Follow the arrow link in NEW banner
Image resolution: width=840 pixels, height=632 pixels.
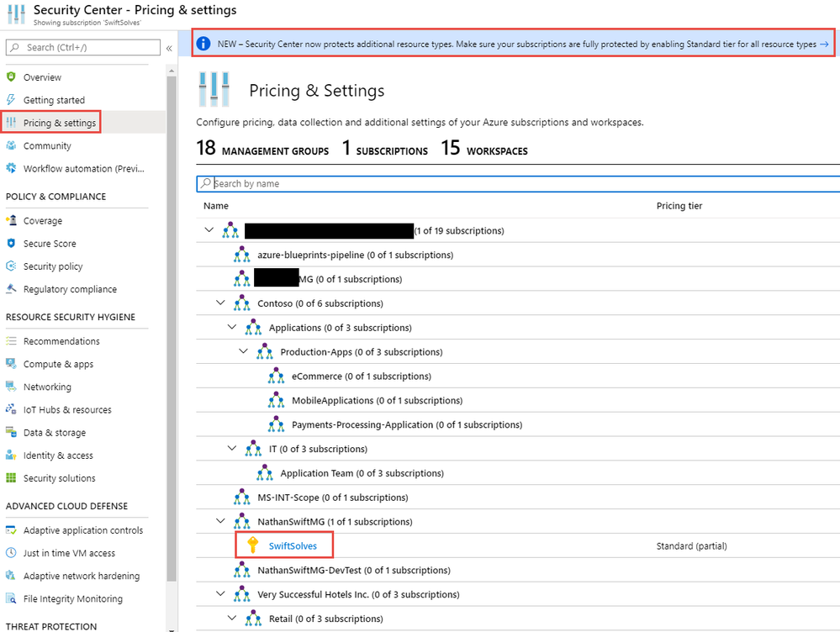[x=824, y=44]
